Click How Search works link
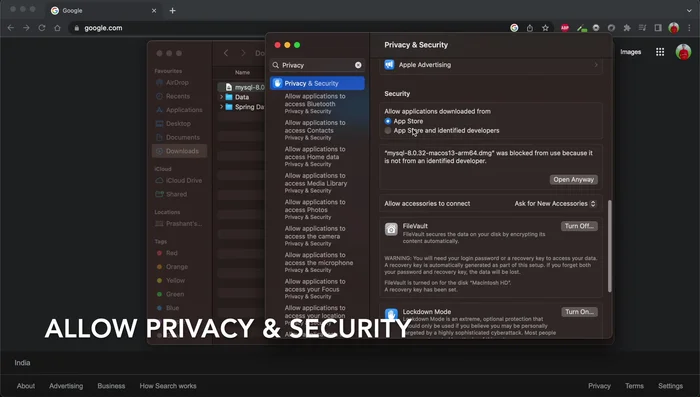The image size is (700, 397). point(168,386)
